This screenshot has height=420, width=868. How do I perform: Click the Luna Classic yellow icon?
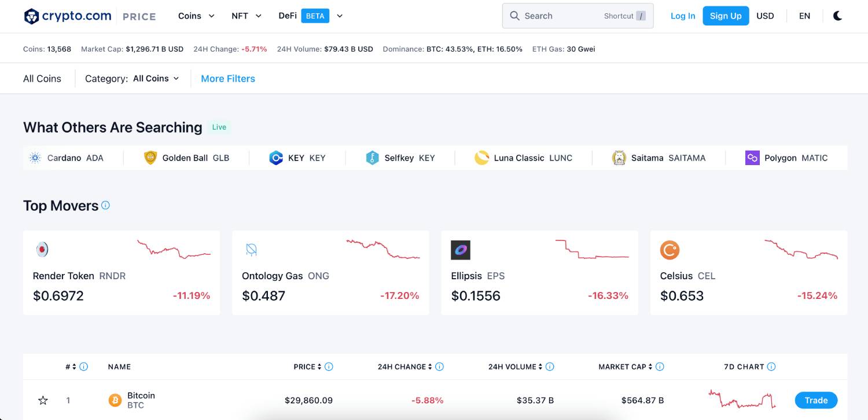pos(482,158)
